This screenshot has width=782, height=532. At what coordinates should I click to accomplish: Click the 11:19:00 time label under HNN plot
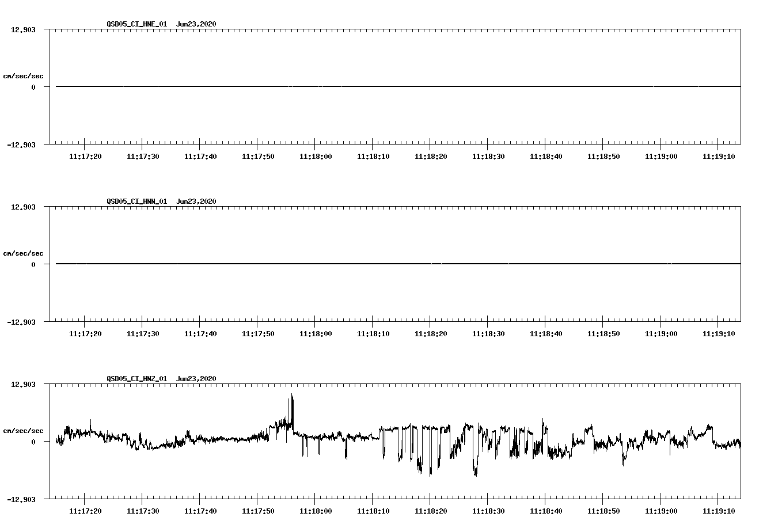pyautogui.click(x=661, y=334)
